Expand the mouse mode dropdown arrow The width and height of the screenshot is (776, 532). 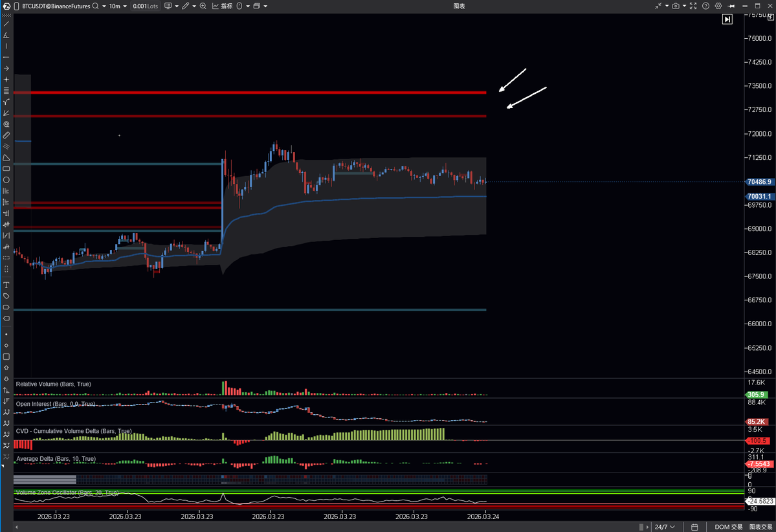[248, 6]
